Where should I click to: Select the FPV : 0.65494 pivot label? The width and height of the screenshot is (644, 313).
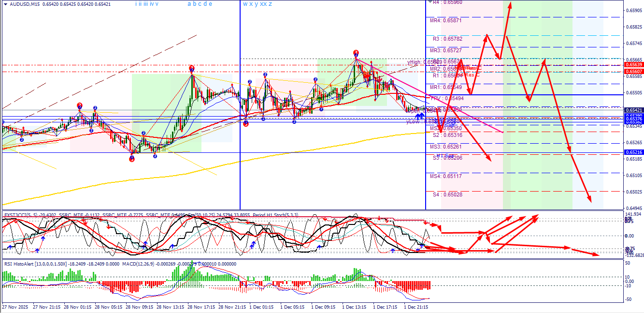click(446, 98)
